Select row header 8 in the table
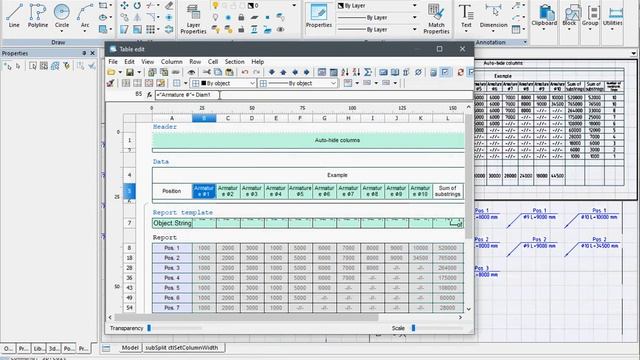 click(129, 248)
